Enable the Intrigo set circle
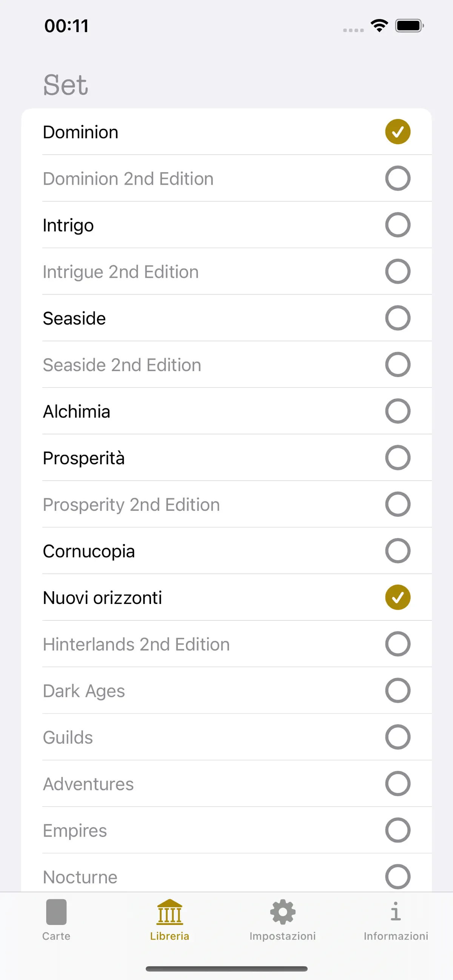 [398, 225]
